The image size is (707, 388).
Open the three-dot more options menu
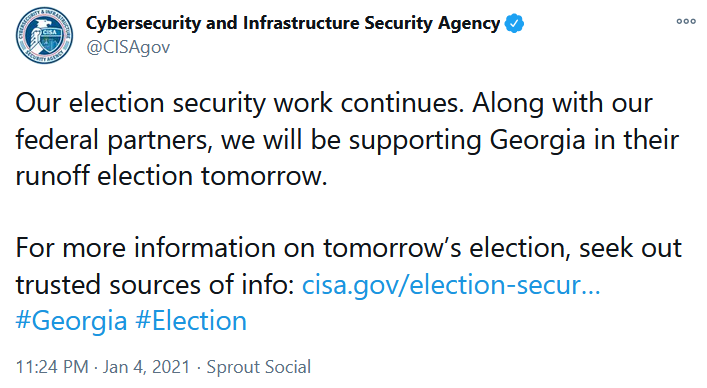tap(686, 21)
